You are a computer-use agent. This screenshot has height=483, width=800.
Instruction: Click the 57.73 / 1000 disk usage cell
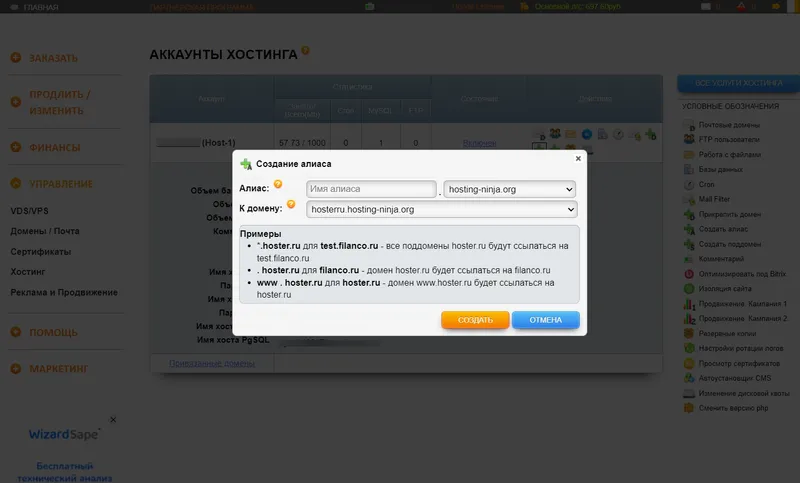pyautogui.click(x=302, y=143)
